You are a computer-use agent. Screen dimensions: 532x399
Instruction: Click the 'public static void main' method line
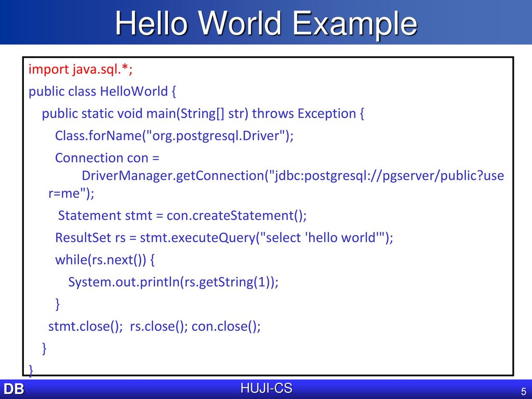pyautogui.click(x=203, y=113)
